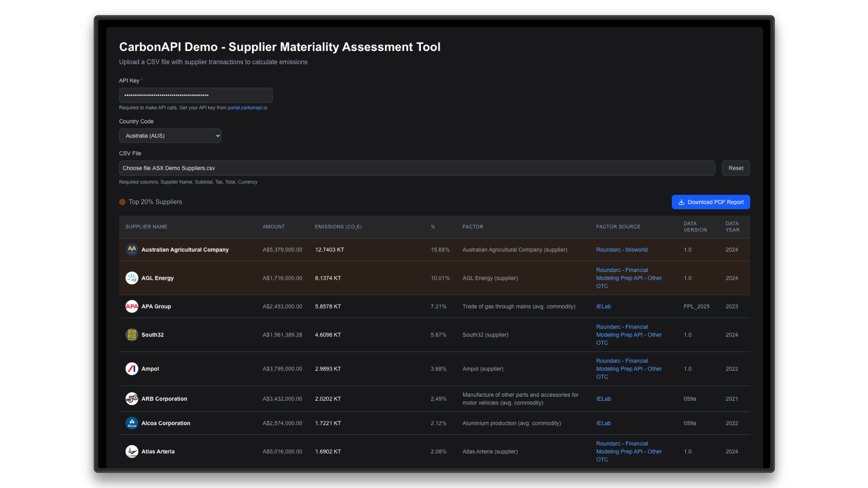Viewport: 868px width, 488px height.
Task: Click the APA Group logo icon
Action: [132, 306]
